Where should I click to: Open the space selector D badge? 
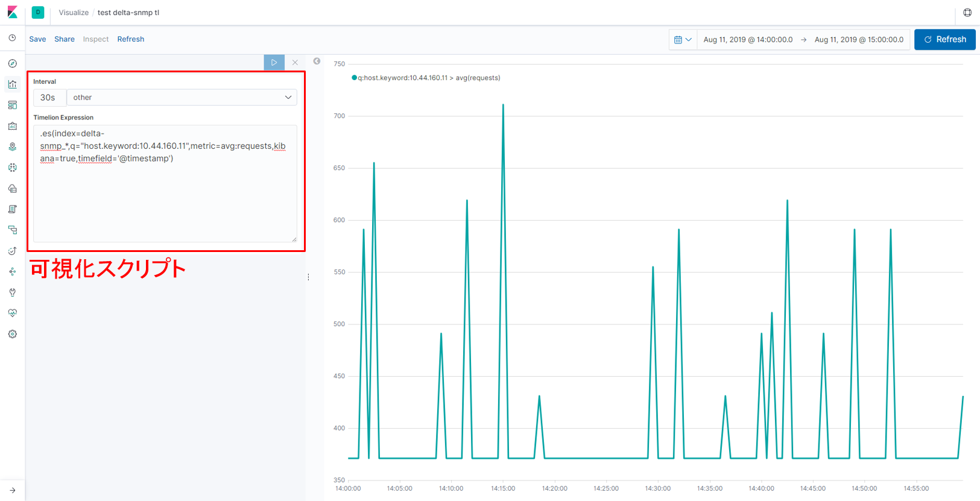[38, 12]
